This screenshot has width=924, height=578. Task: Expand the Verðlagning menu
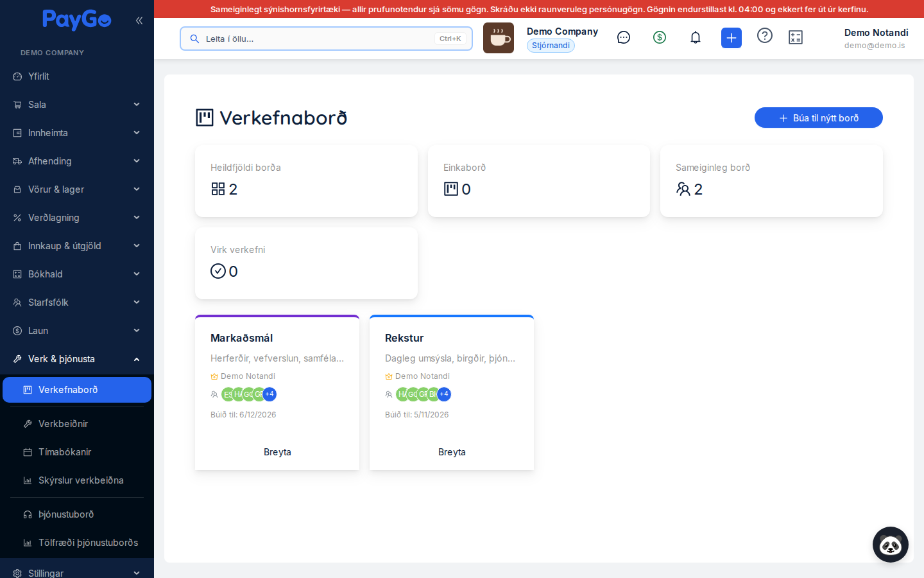pos(77,218)
